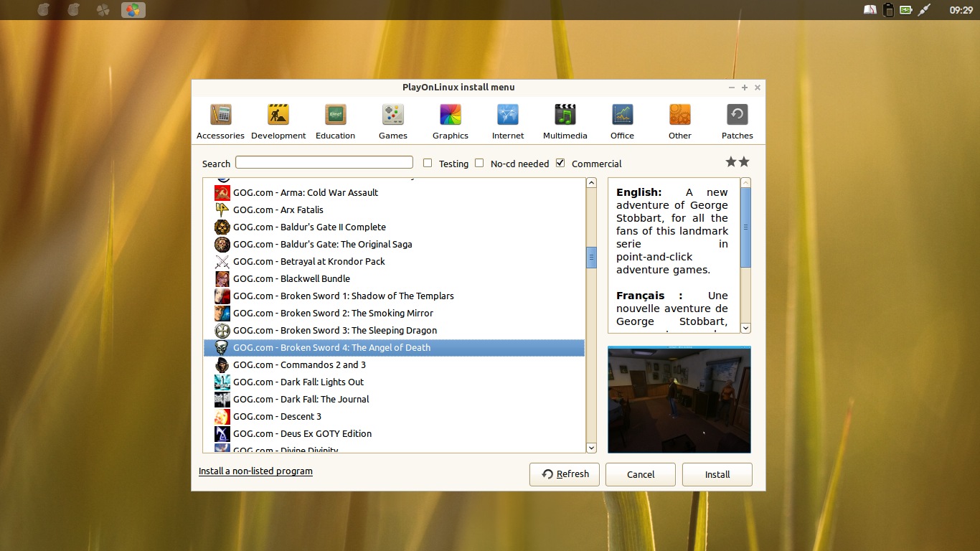Select the Education category icon
The height and width of the screenshot is (551, 980).
tap(336, 115)
